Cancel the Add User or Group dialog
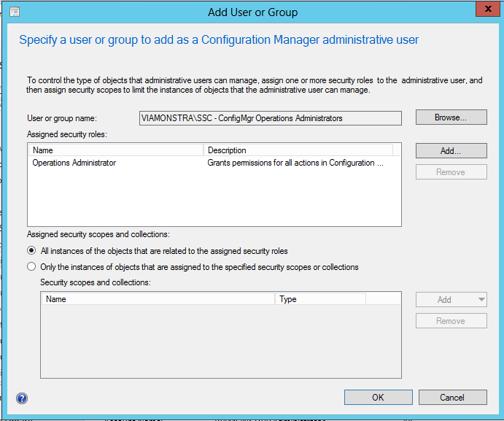The image size is (504, 421). coord(452,398)
